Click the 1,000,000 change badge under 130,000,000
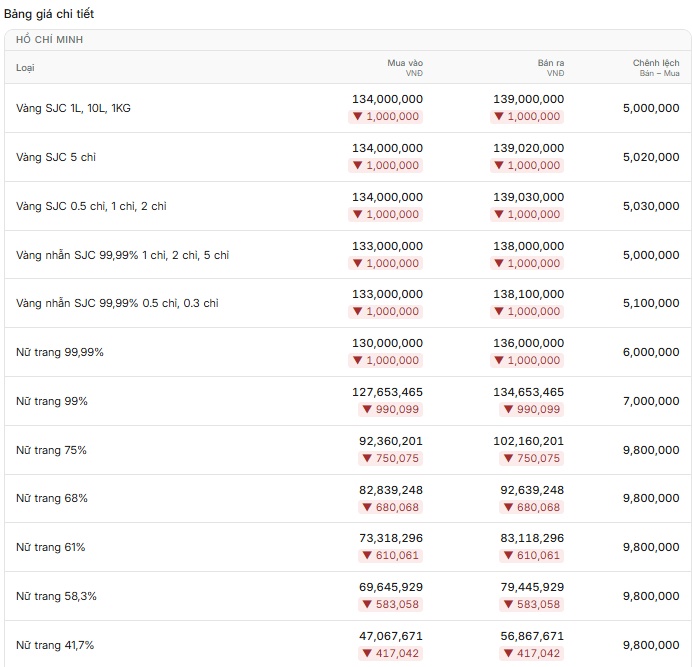Screen dimensions: 692x667 386,361
